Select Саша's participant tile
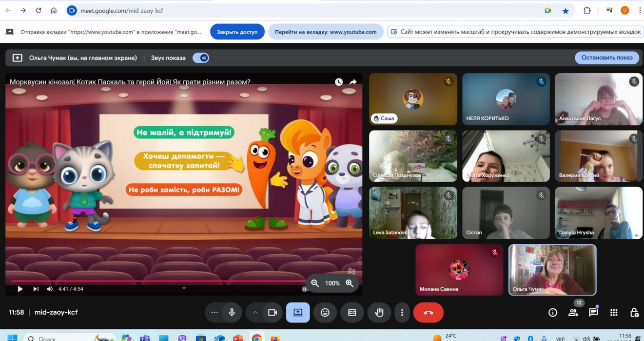The image size is (644, 341). (413, 99)
